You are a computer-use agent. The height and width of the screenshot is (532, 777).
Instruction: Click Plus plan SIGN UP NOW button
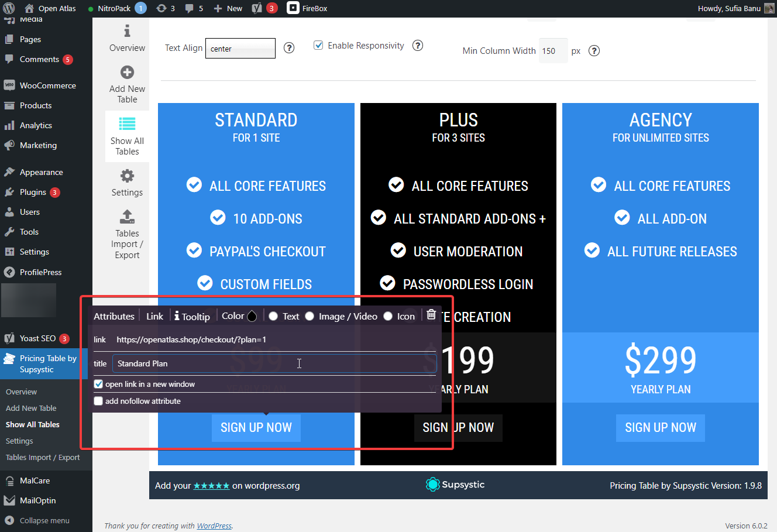point(458,428)
